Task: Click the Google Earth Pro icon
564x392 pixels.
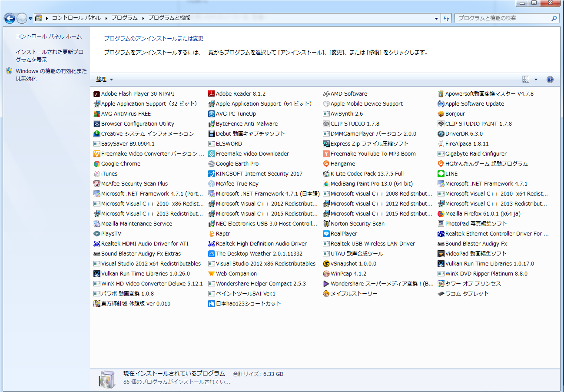Action: coord(212,164)
